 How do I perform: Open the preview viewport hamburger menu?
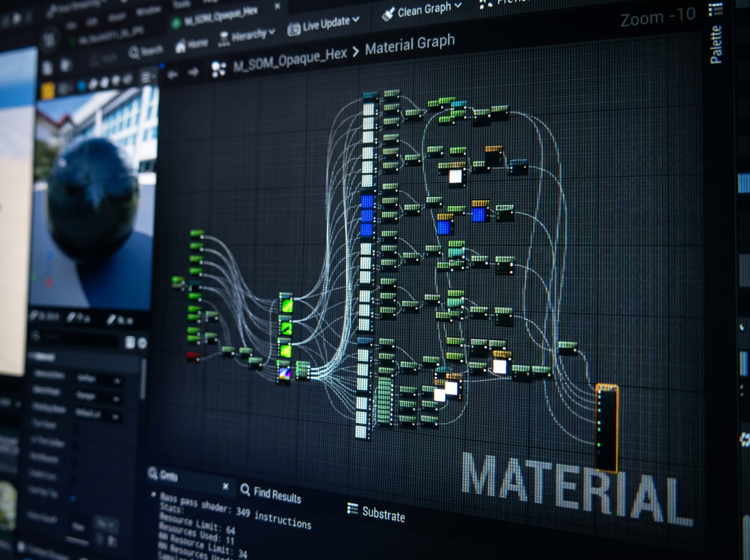point(147,77)
